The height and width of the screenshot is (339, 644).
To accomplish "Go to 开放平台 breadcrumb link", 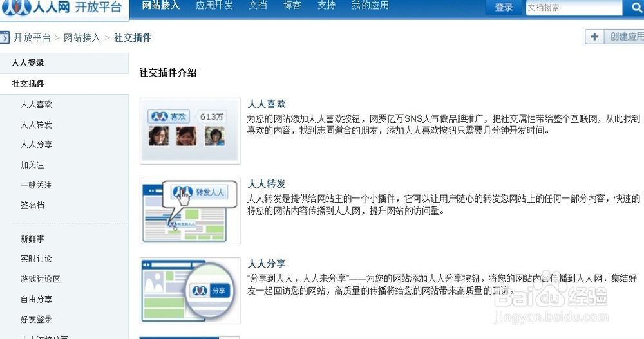I will (x=32, y=38).
